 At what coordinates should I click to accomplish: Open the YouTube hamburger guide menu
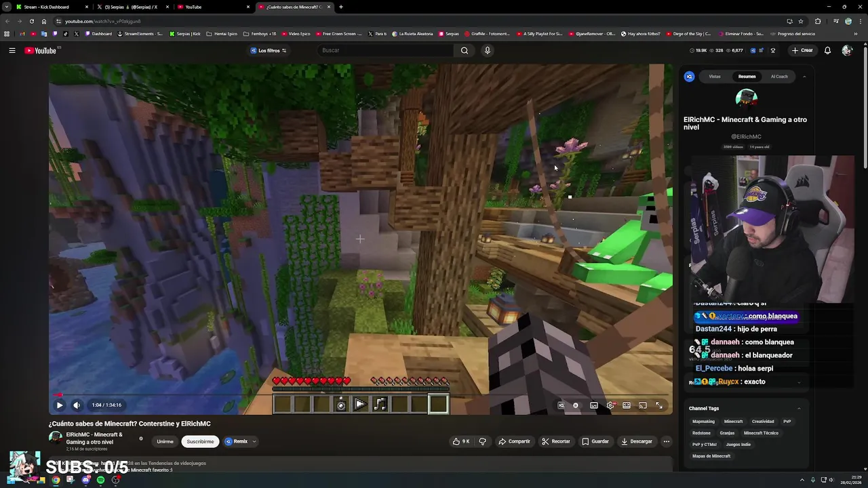[12, 50]
